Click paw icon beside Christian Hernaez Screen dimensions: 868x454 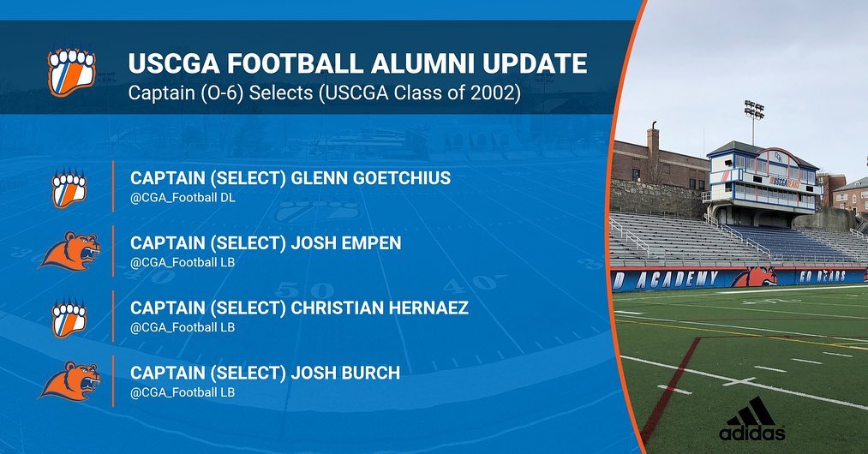pyautogui.click(x=69, y=318)
